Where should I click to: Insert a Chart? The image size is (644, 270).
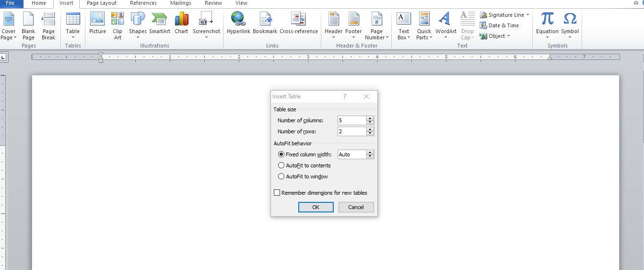[x=181, y=23]
